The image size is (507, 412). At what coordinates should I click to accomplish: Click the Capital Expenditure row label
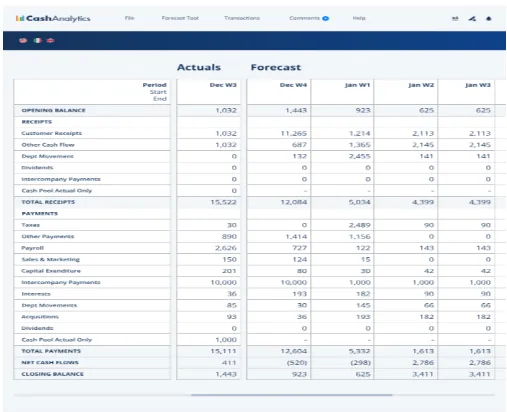[51, 271]
